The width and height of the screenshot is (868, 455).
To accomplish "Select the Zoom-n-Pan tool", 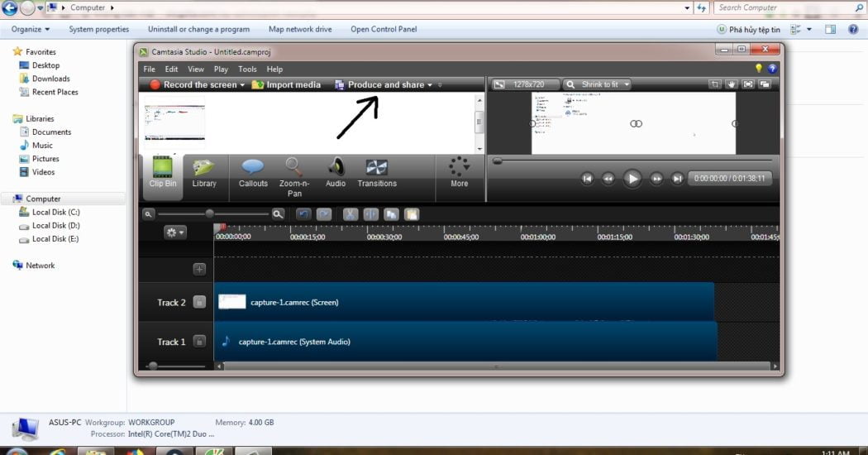I will [294, 177].
